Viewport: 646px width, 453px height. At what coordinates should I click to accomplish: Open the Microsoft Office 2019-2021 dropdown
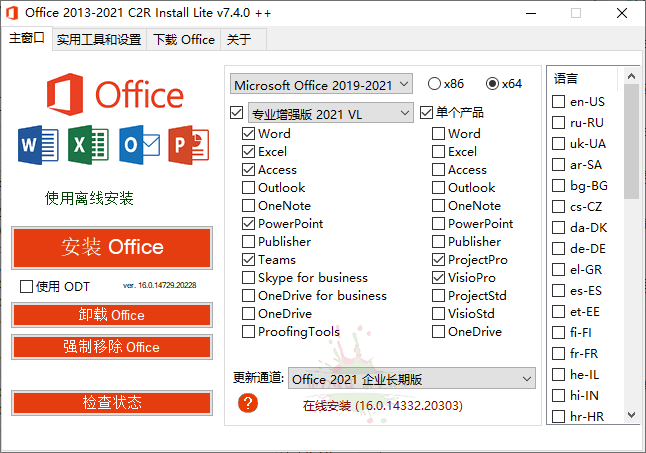[321, 84]
